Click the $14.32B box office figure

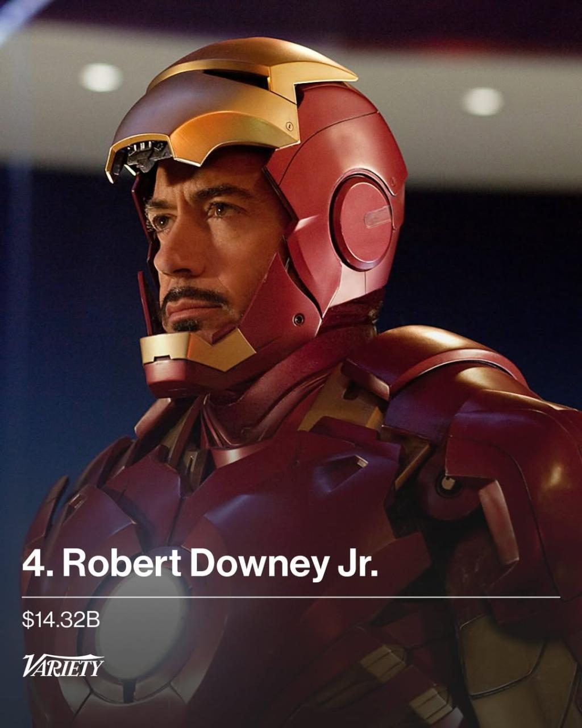[x=61, y=620]
